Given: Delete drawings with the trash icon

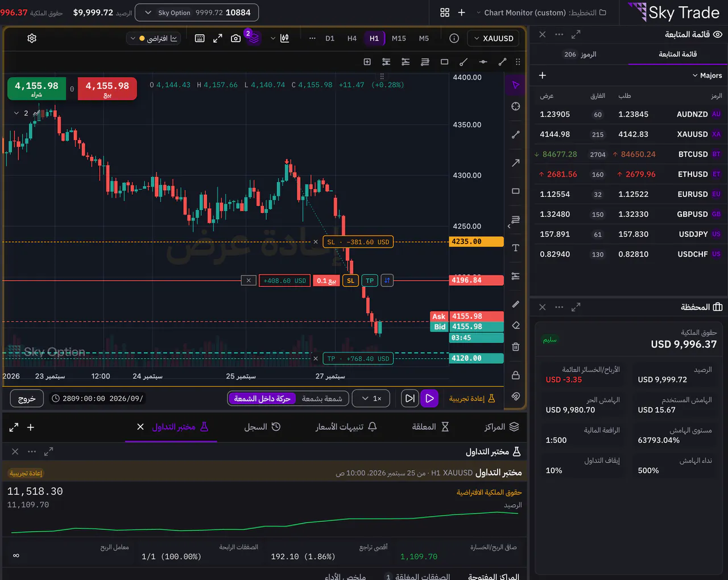Looking at the screenshot, I should 516,347.
